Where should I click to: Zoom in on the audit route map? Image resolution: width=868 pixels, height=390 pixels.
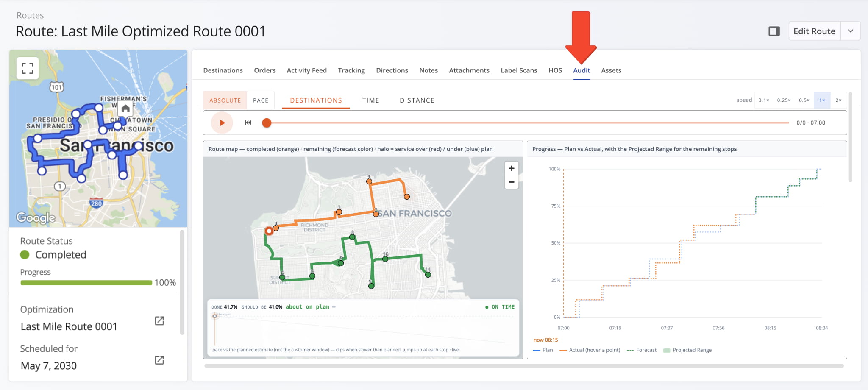coord(512,168)
